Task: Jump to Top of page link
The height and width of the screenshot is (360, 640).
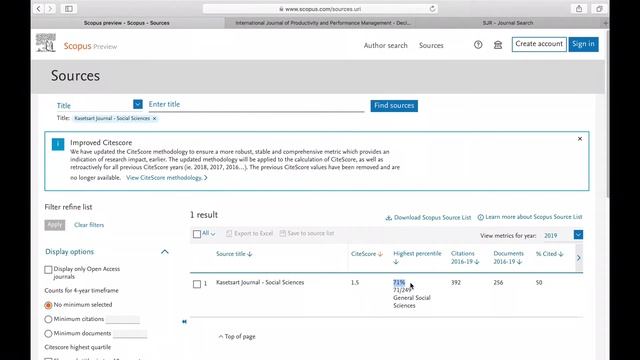Action: click(237, 337)
